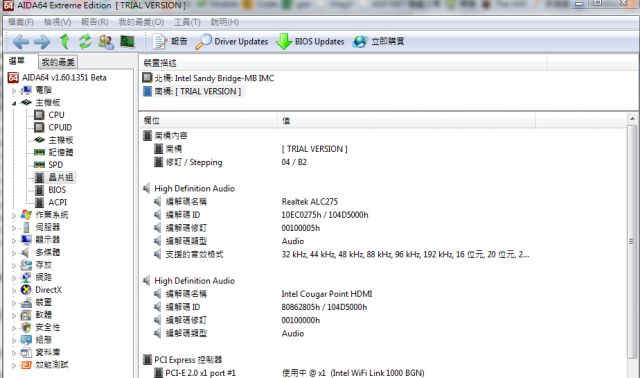640x378 pixels.
Task: Go back with the blue left arrow
Action: click(21, 42)
